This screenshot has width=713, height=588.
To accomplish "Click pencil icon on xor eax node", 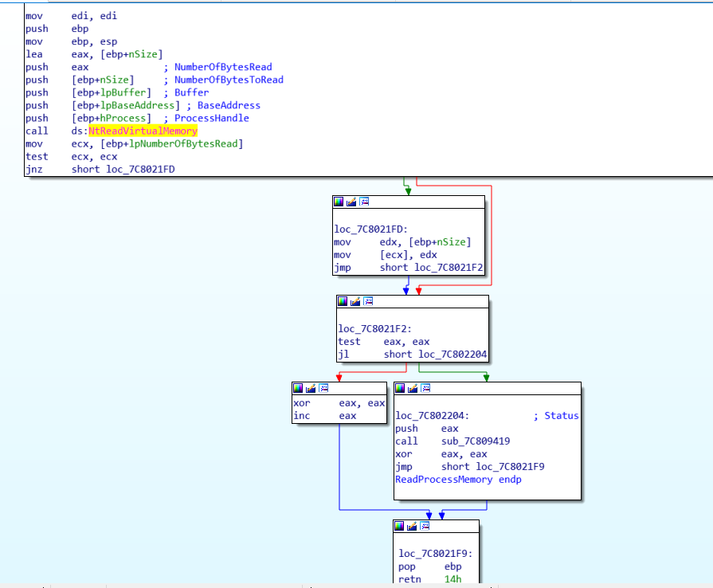I will point(311,388).
